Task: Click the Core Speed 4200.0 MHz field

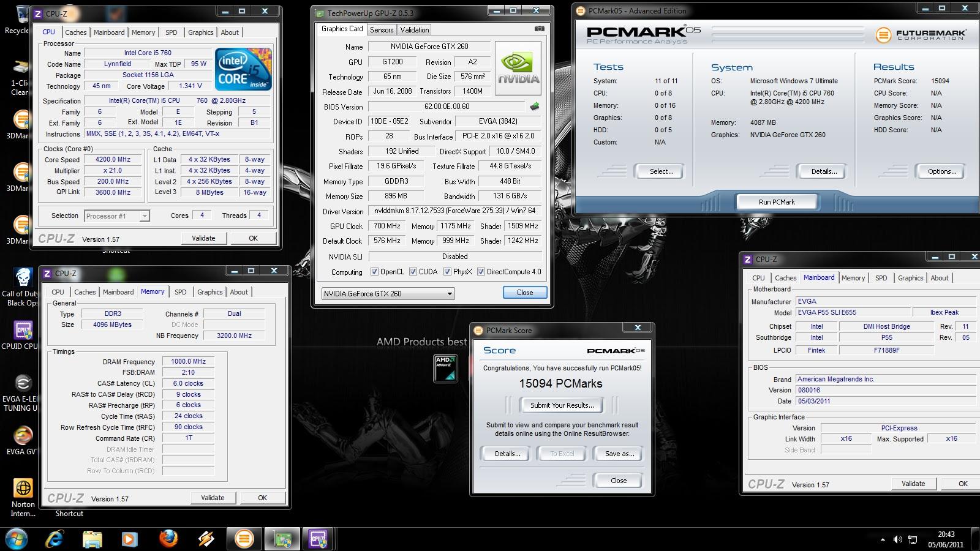Action: click(x=113, y=159)
